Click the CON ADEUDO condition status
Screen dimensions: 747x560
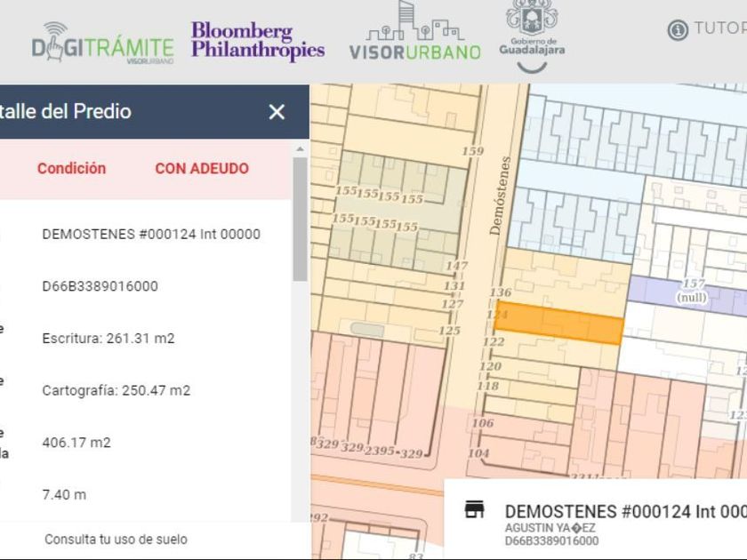click(x=202, y=169)
